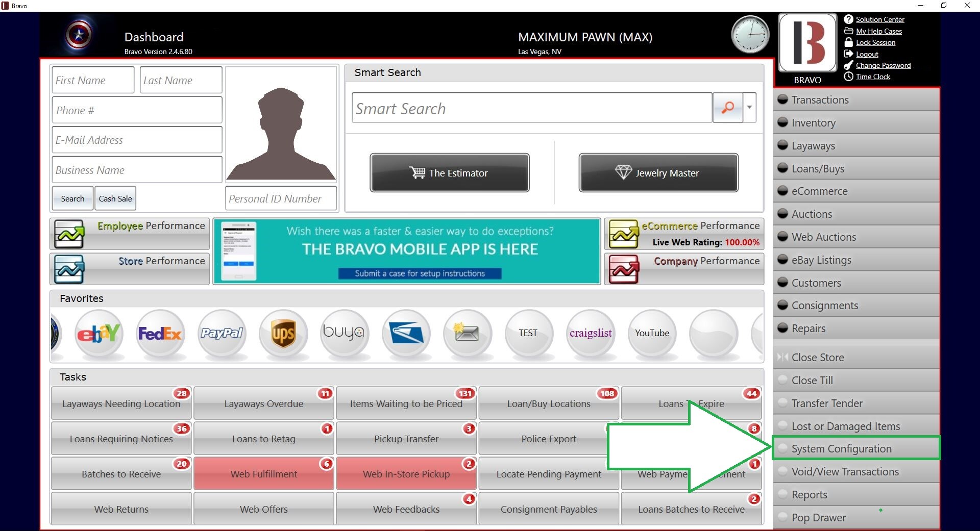Expand Loans/Buys menu section
Screen dimensions: 980x531
[x=856, y=169]
